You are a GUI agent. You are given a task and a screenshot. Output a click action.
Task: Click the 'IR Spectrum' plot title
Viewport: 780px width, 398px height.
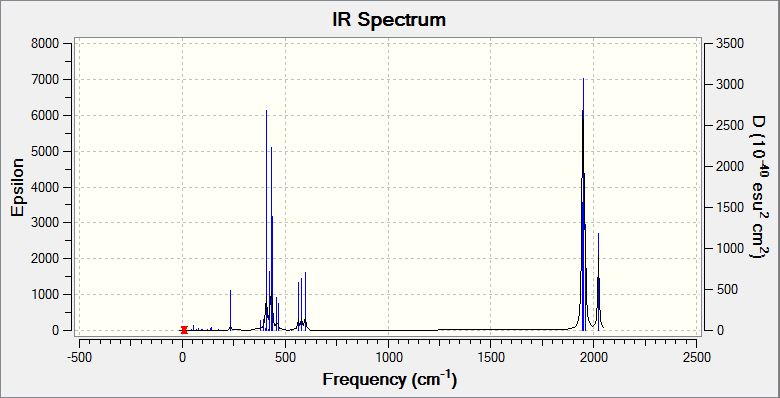pos(389,20)
